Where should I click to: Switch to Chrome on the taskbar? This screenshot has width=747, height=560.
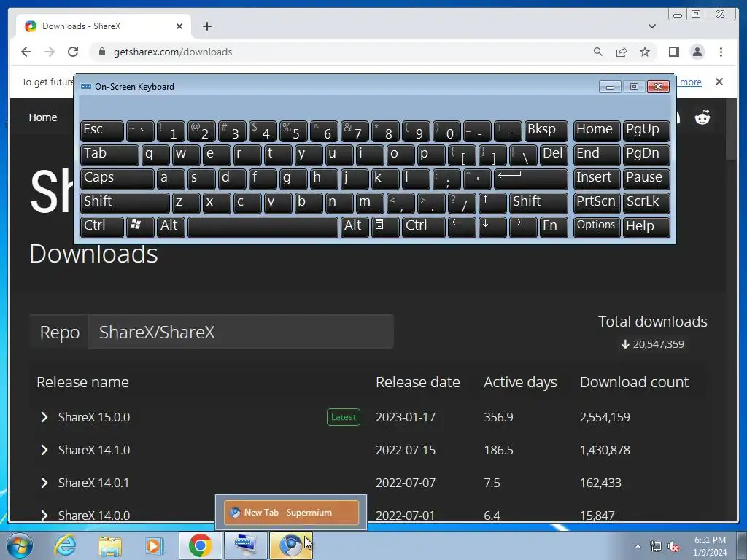click(200, 545)
